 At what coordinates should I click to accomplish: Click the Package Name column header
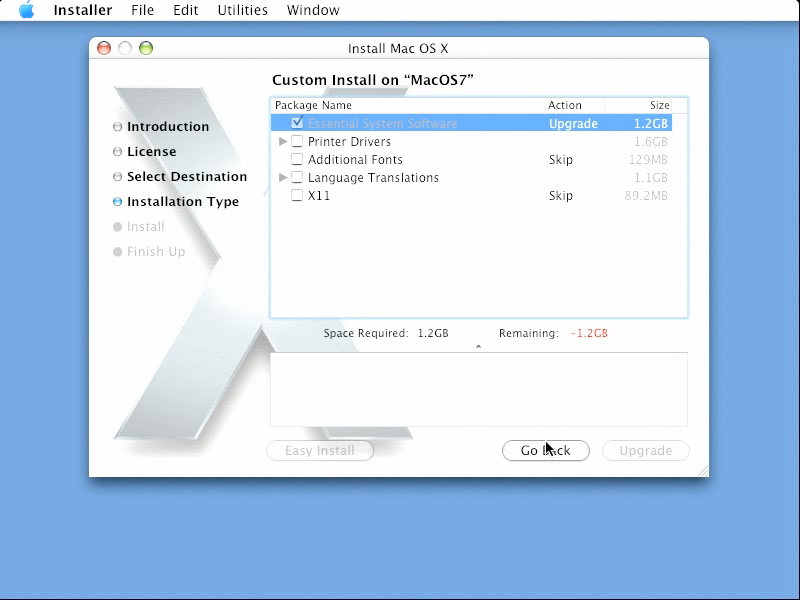point(408,105)
